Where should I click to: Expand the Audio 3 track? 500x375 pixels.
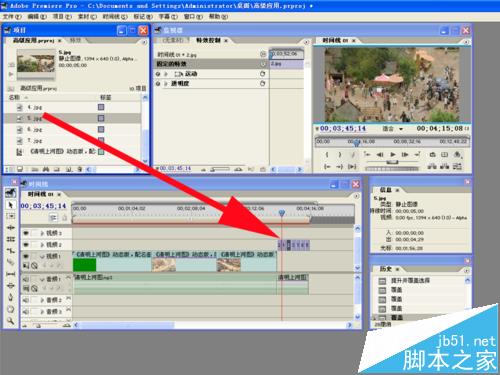point(42,312)
